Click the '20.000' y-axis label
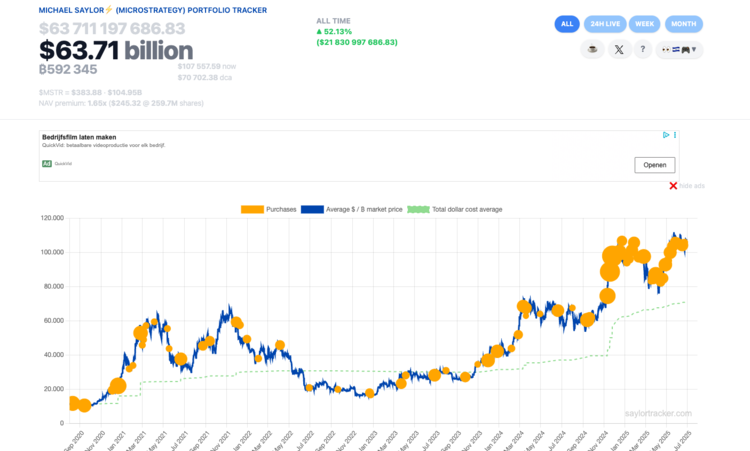Image resolution: width=750 pixels, height=451 pixels. 54,389
